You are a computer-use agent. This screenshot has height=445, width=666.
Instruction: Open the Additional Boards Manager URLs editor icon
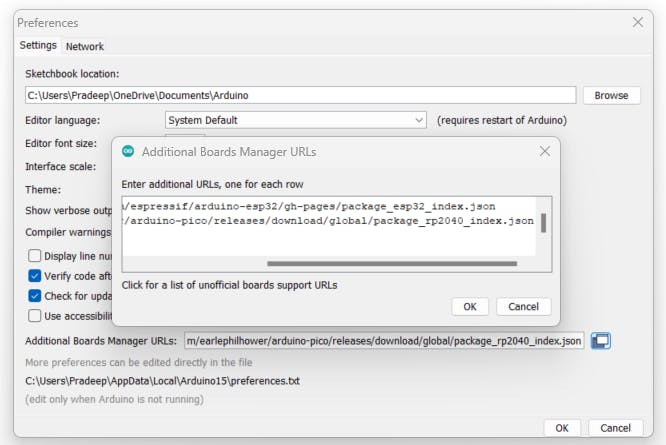(x=600, y=341)
